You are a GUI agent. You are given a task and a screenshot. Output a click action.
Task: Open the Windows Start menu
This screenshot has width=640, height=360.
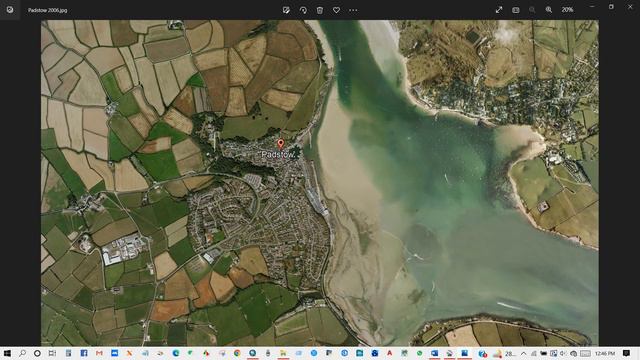(7, 353)
